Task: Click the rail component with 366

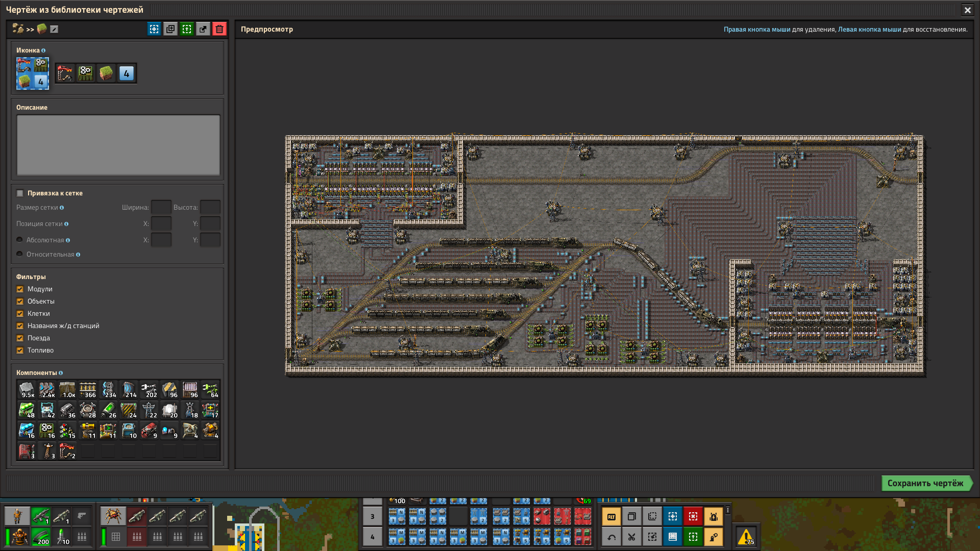Action: point(88,390)
